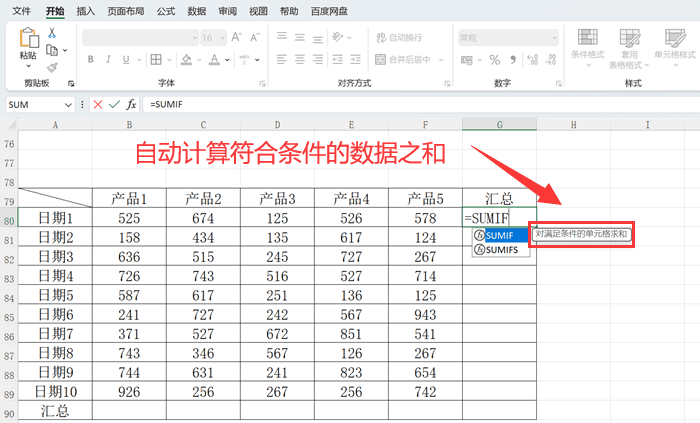Click the Bottom Align icon

[317, 38]
